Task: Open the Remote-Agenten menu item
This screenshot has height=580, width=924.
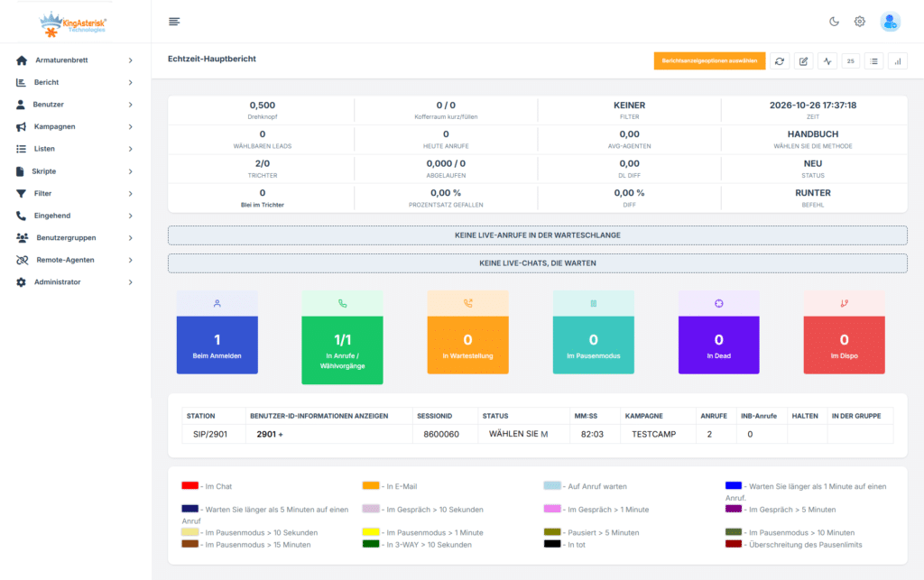Action: 75,260
